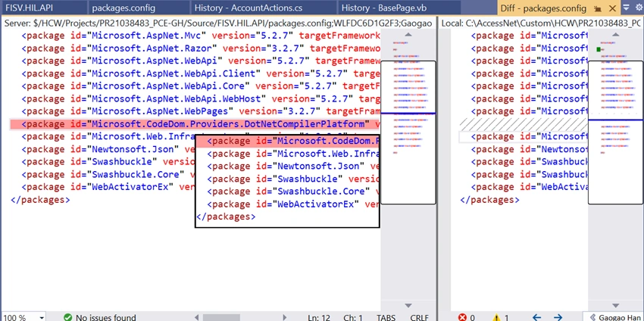Click the down arrow of local pane vertical scrollbar
Image resolution: width=644 pixels, height=321 pixels.
[615, 305]
